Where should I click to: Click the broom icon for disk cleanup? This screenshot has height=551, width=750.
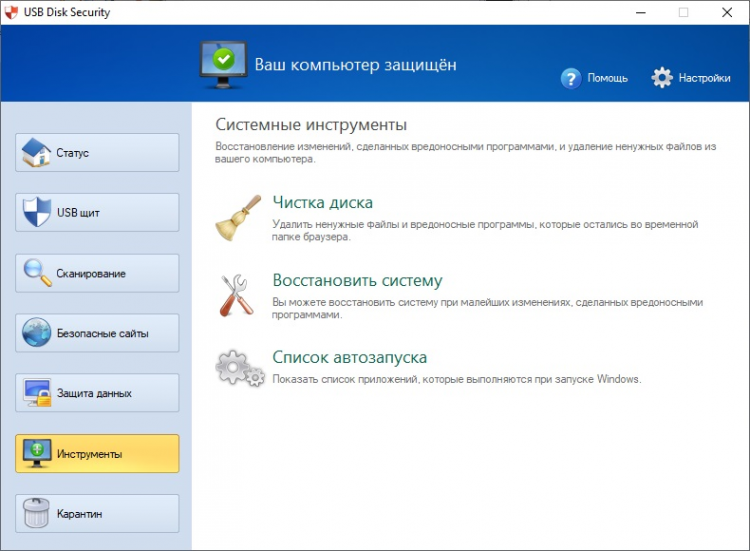click(x=238, y=218)
